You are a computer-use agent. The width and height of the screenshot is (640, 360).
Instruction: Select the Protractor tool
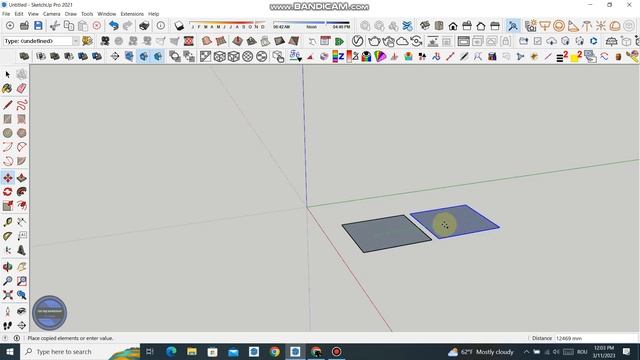coord(7,236)
